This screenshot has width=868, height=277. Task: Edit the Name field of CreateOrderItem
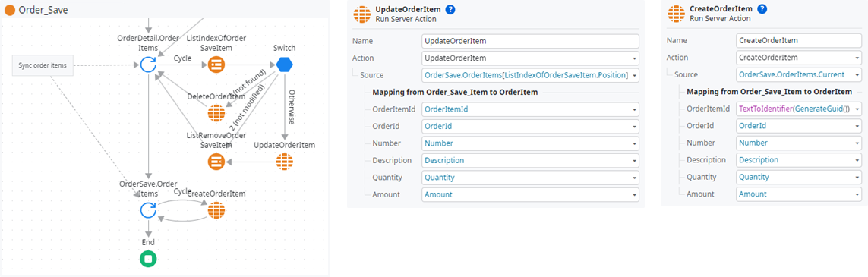point(799,41)
